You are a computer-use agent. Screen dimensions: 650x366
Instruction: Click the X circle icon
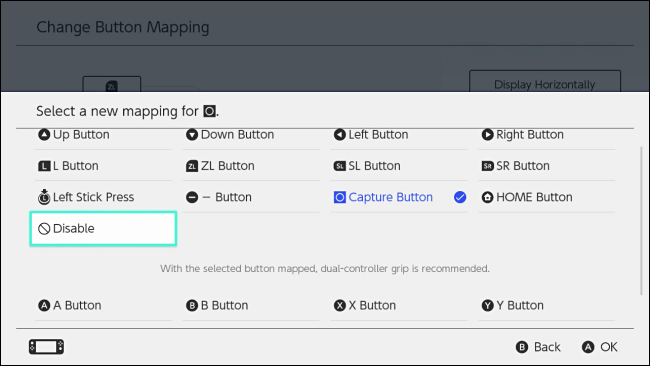tap(340, 305)
